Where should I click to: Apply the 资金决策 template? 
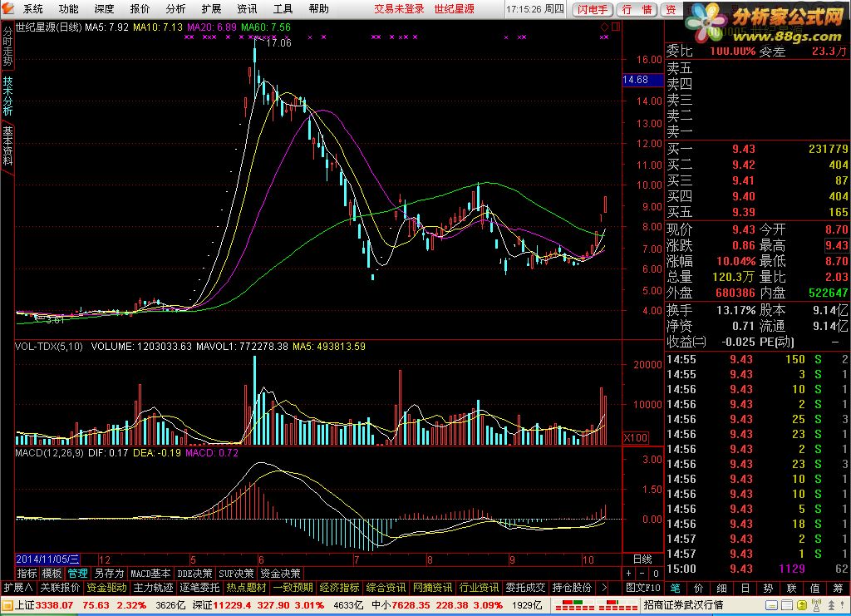(280, 573)
